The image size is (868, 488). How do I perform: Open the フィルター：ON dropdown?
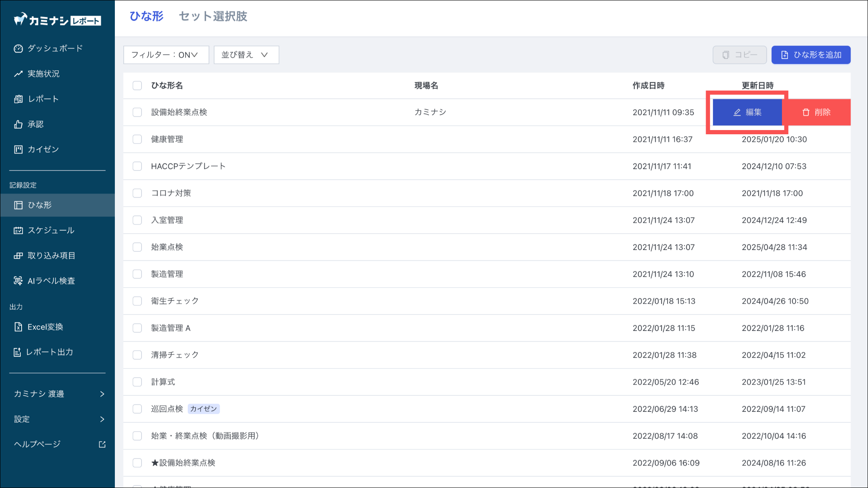(x=166, y=55)
